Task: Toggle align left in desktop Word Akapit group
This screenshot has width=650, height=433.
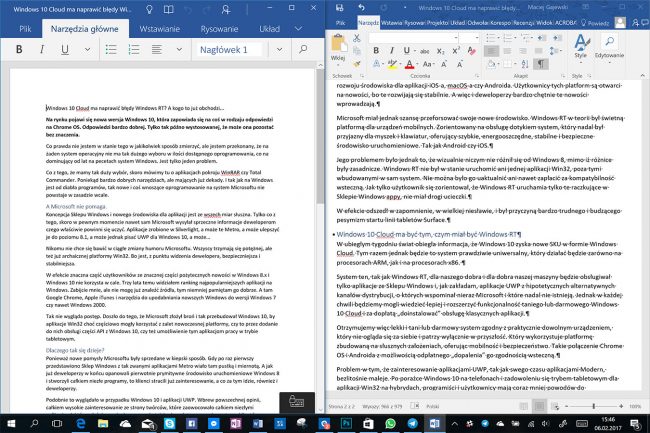Action: coord(491,51)
